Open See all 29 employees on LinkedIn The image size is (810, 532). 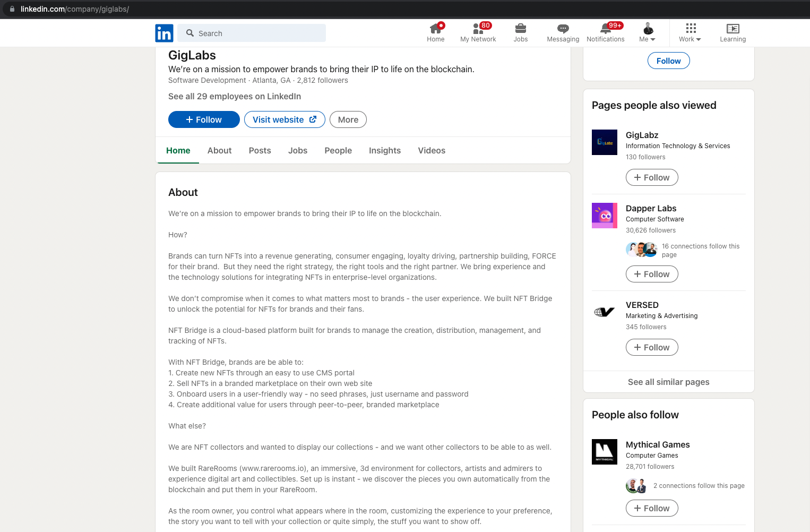click(x=235, y=96)
